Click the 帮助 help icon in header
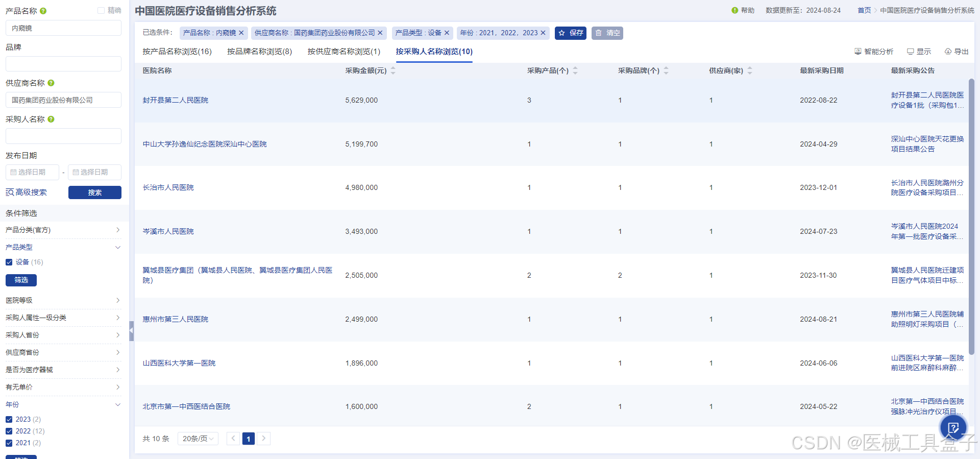 pyautogui.click(x=734, y=10)
